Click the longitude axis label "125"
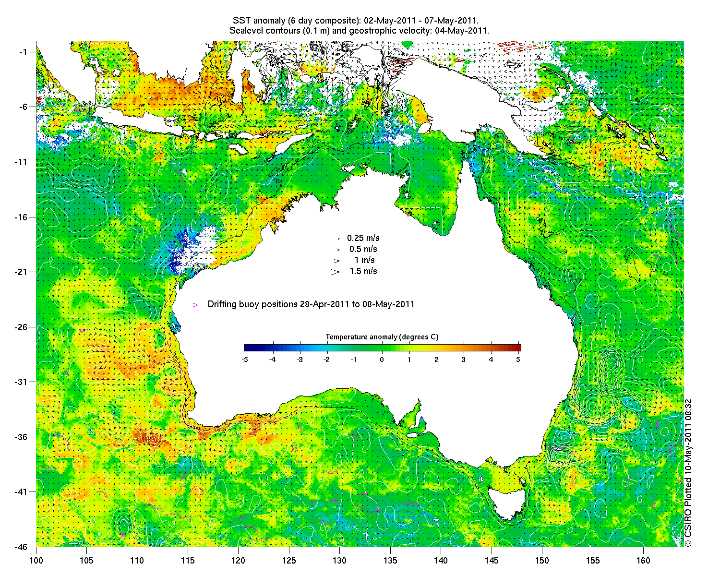 (x=289, y=561)
